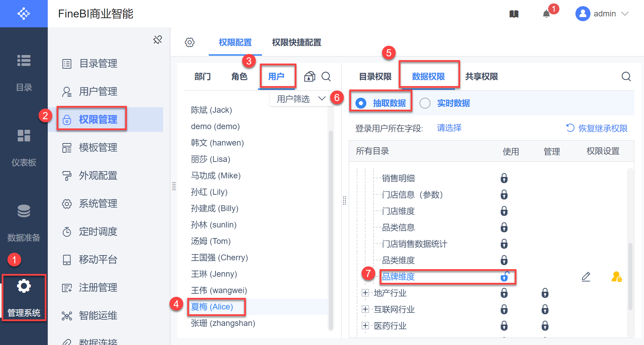The image size is (644, 345).
Task: Select the 抽取数据 radio button
Action: point(361,103)
